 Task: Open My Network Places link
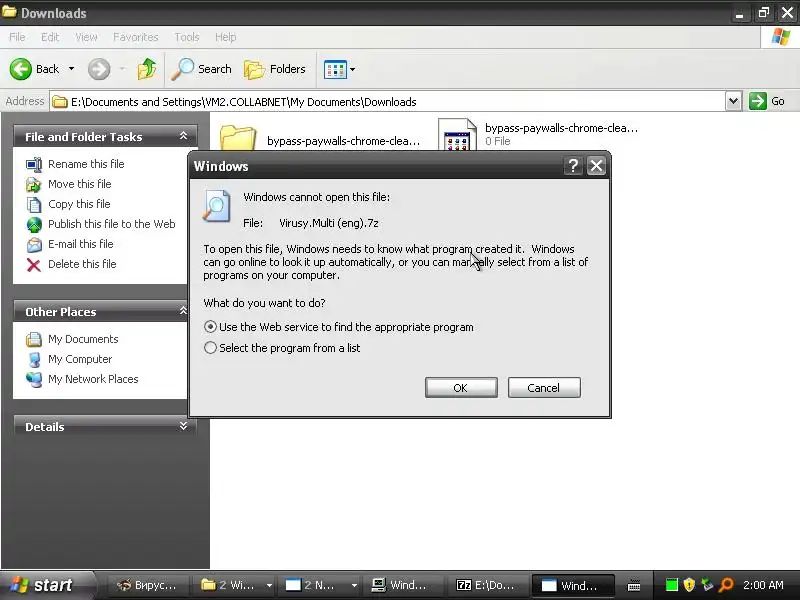pos(93,379)
